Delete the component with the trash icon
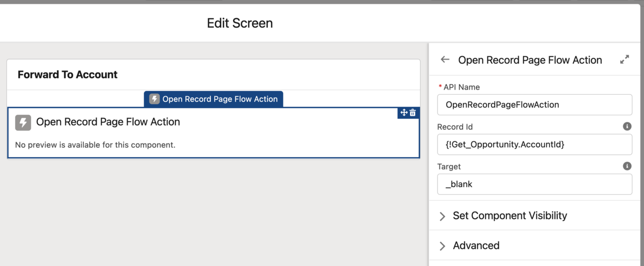Screen dimensions: 644x266 (x=413, y=112)
